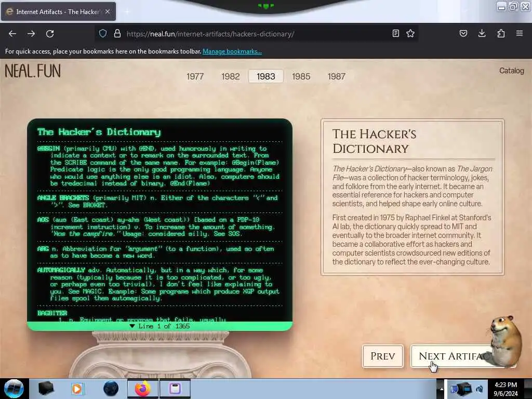The image size is (532, 399).
Task: Click the BAGBITER entry heading
Action: click(x=52, y=313)
